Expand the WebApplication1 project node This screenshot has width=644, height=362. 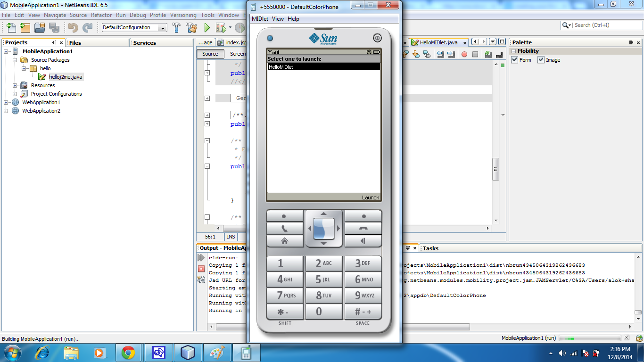click(x=6, y=102)
